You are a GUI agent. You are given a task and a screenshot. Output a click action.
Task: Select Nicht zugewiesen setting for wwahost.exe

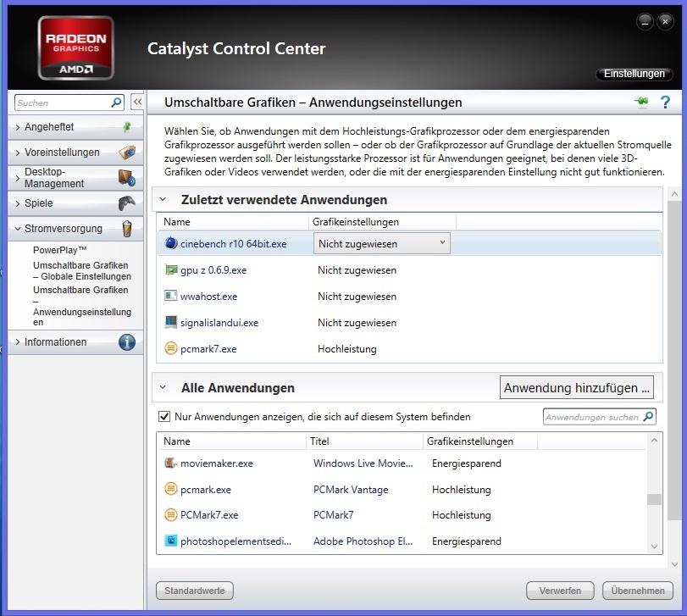pos(357,297)
